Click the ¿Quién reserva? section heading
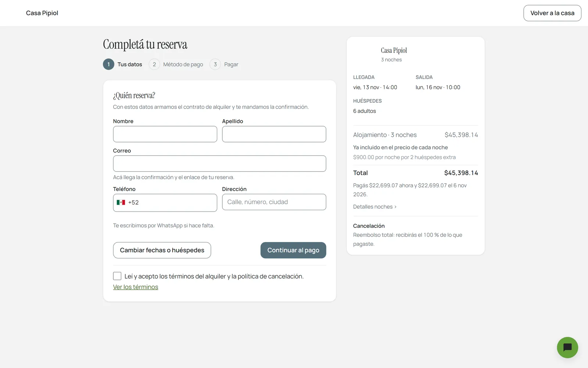The height and width of the screenshot is (368, 588). pyautogui.click(x=134, y=96)
